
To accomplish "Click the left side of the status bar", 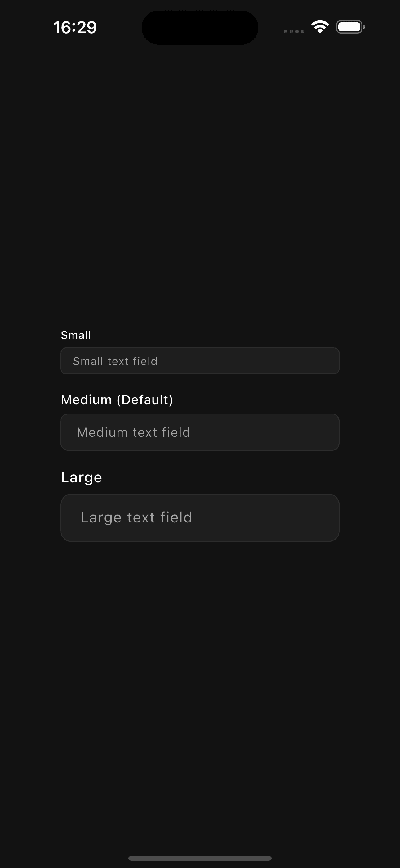I will [x=75, y=28].
